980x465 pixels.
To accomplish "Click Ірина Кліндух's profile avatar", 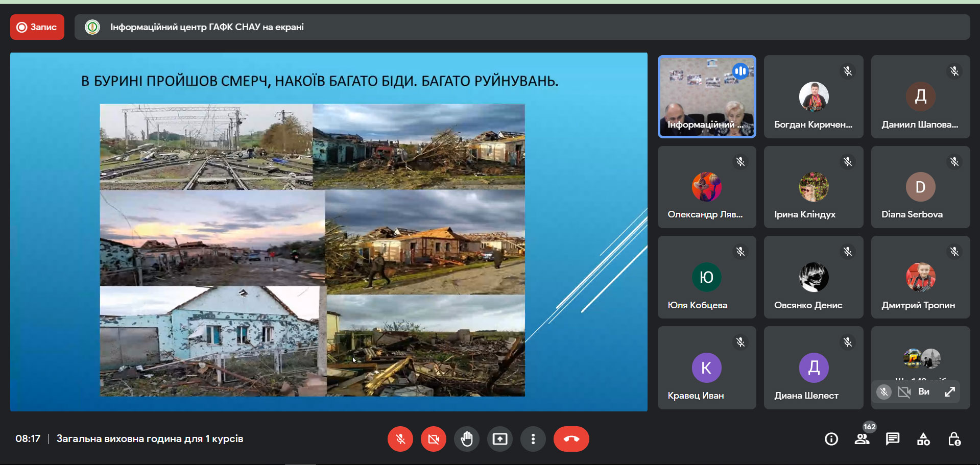I will point(814,187).
